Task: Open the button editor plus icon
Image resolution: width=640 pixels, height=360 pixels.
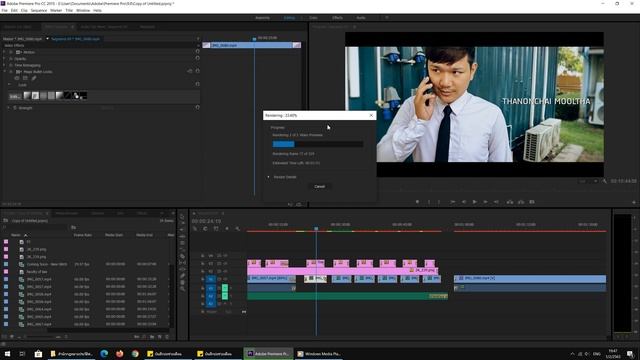Action: (x=634, y=202)
